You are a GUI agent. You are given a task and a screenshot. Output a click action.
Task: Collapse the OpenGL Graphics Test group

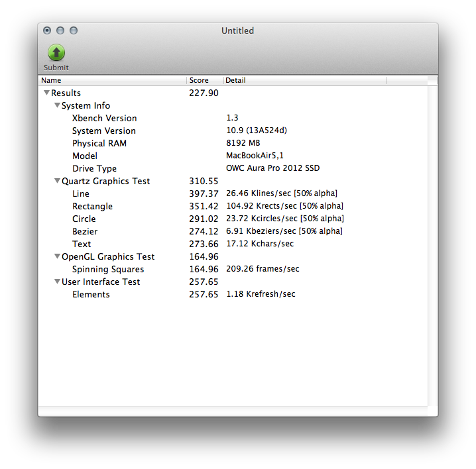pos(57,257)
